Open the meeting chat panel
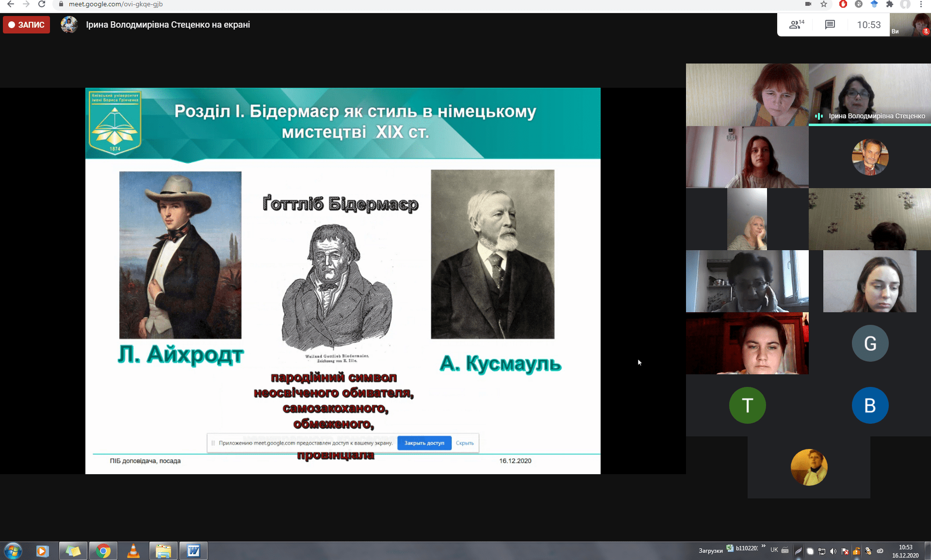Viewport: 931px width, 560px height. (830, 25)
